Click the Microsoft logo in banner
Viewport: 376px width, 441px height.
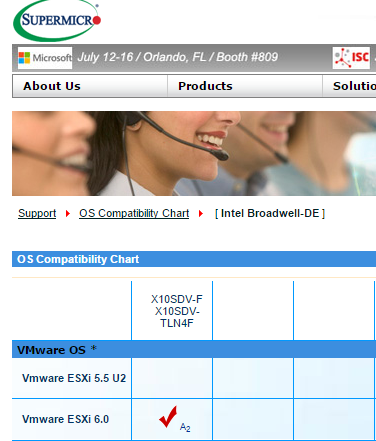click(x=45, y=58)
